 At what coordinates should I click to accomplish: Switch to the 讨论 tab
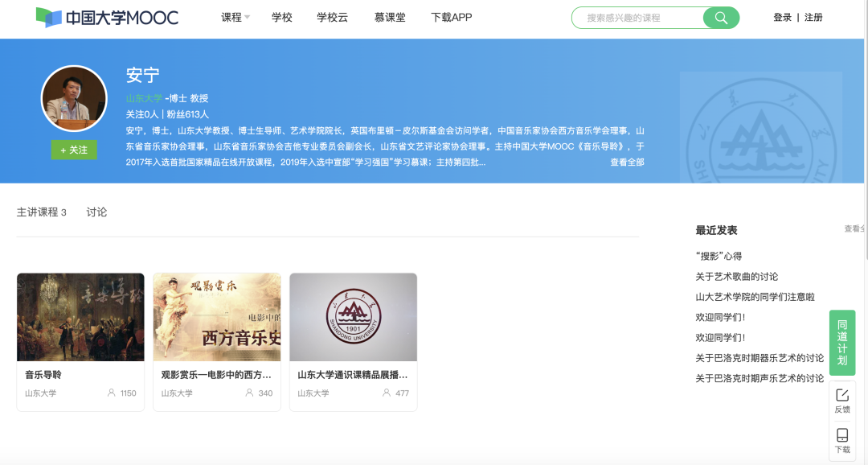pos(96,212)
